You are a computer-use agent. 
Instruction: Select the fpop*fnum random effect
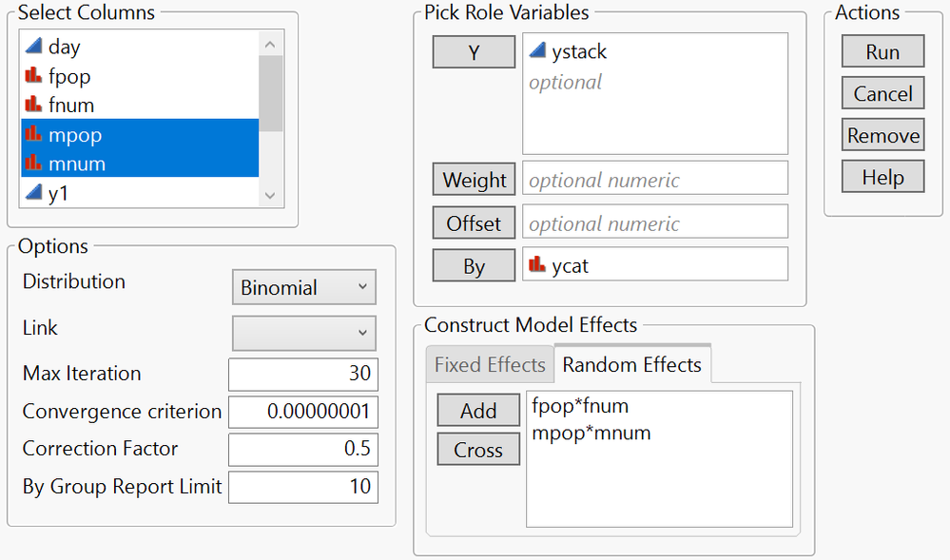[581, 407]
